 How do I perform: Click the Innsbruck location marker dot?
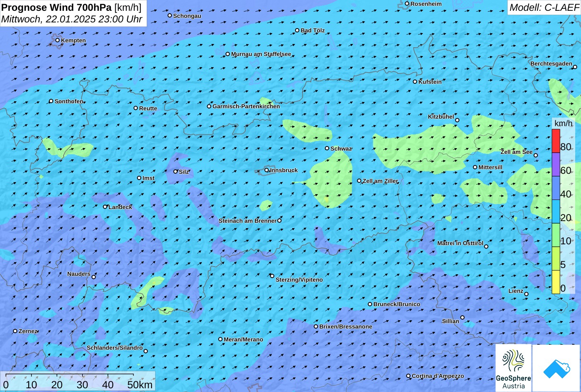pyautogui.click(x=266, y=170)
